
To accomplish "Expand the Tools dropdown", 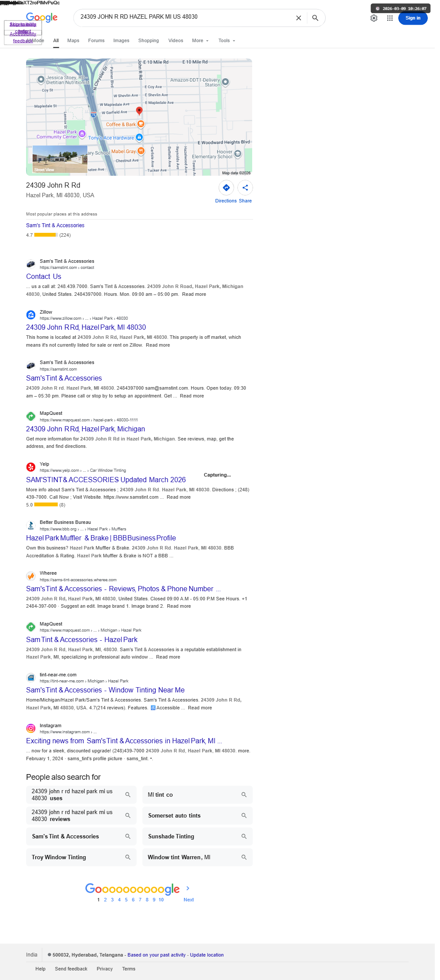I will pos(227,41).
